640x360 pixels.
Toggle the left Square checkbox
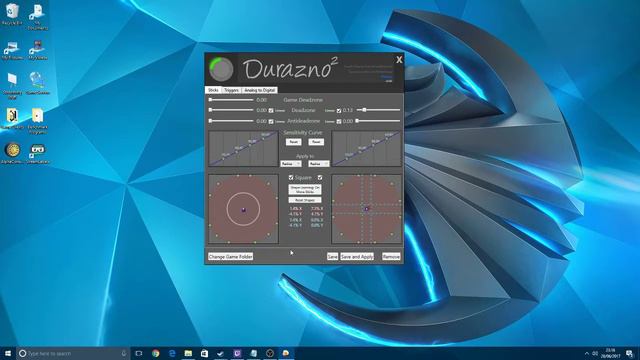coord(291,178)
